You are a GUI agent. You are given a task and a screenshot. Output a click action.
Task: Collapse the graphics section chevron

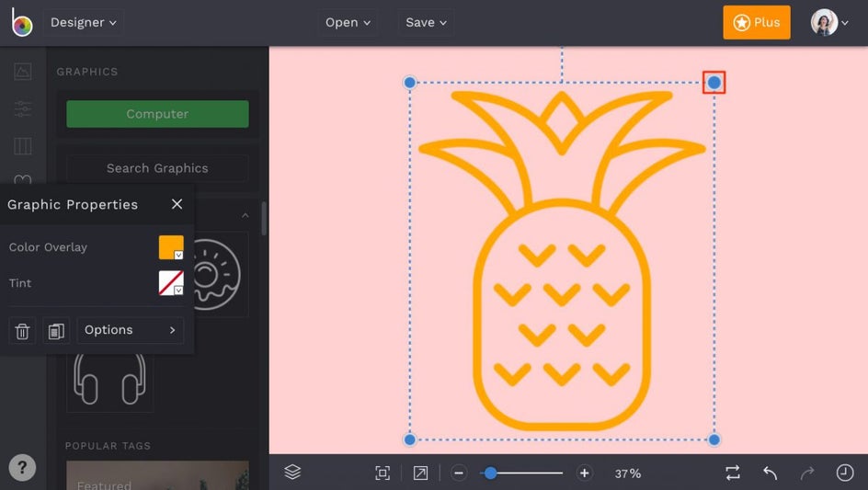click(x=246, y=215)
